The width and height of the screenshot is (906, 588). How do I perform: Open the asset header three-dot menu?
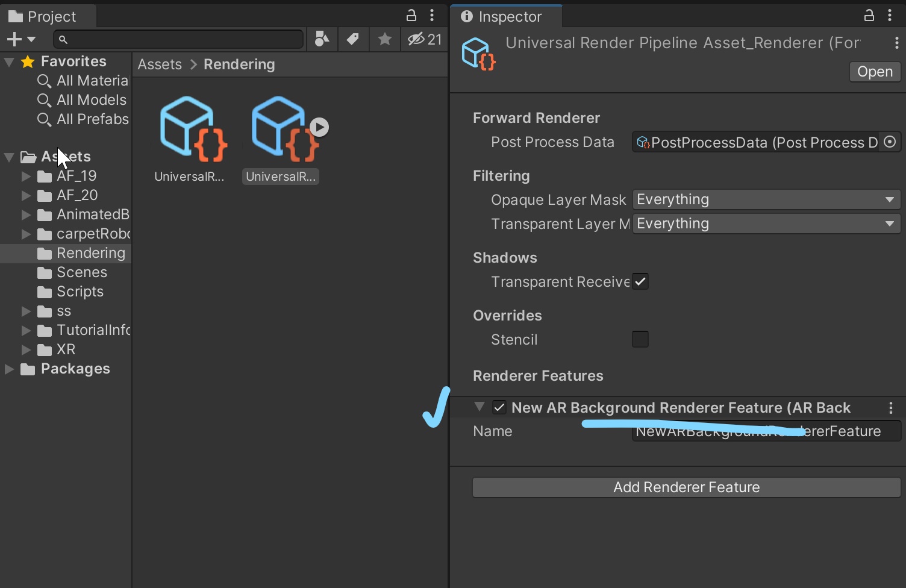point(896,43)
